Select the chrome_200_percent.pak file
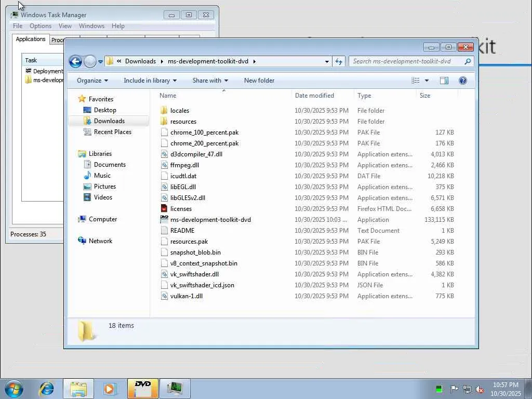Screen dimensions: 532x399 [x=204, y=143]
